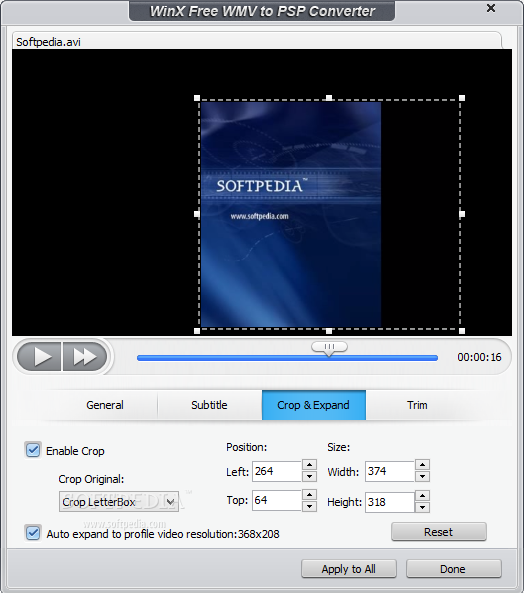
Task: Click the 00:00:16 time display
Action: click(479, 357)
